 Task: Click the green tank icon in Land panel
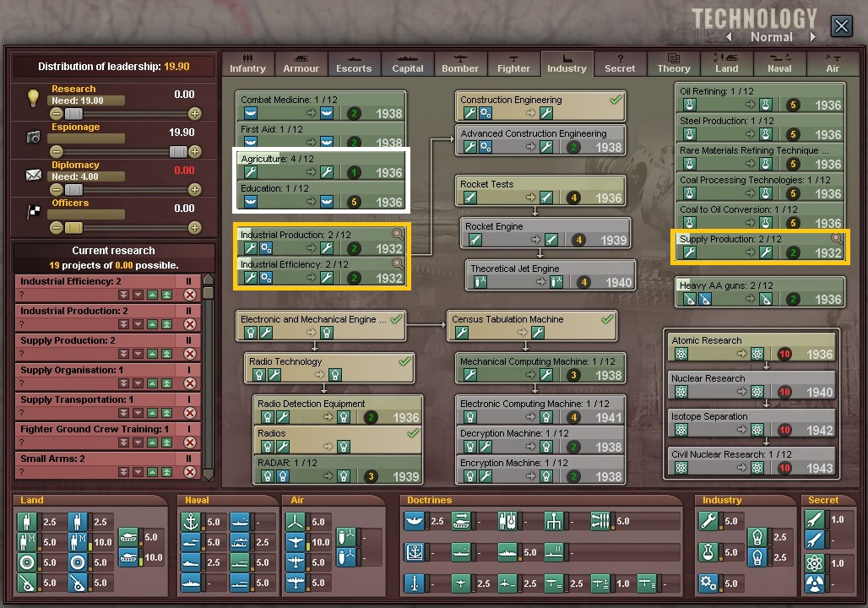coord(128,536)
